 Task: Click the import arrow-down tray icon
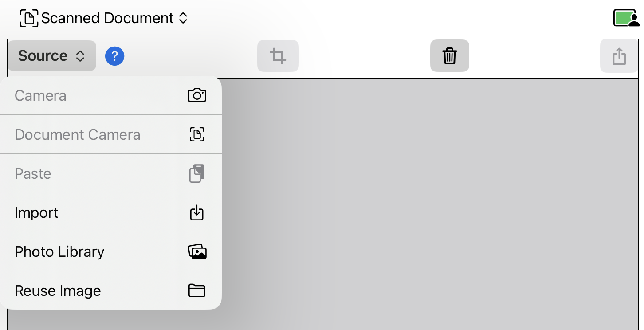coord(197,212)
